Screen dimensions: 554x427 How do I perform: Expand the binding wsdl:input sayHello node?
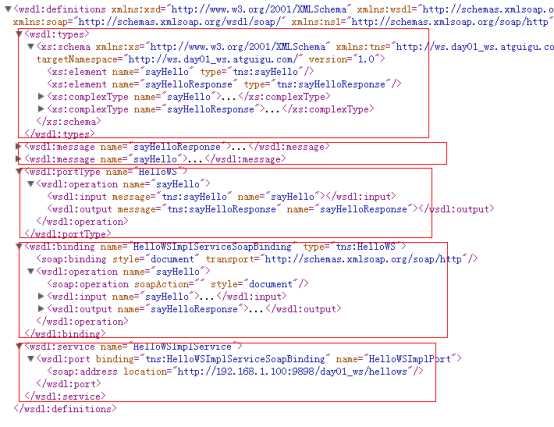point(41,296)
